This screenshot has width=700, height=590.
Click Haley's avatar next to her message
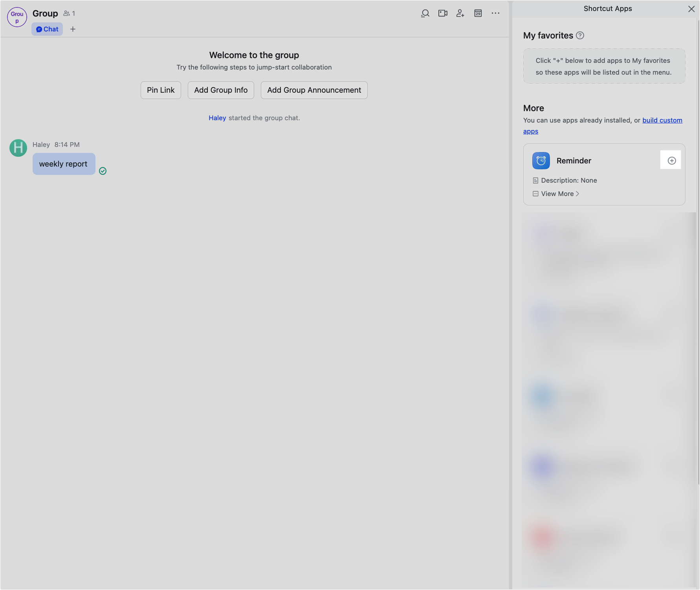[18, 148]
